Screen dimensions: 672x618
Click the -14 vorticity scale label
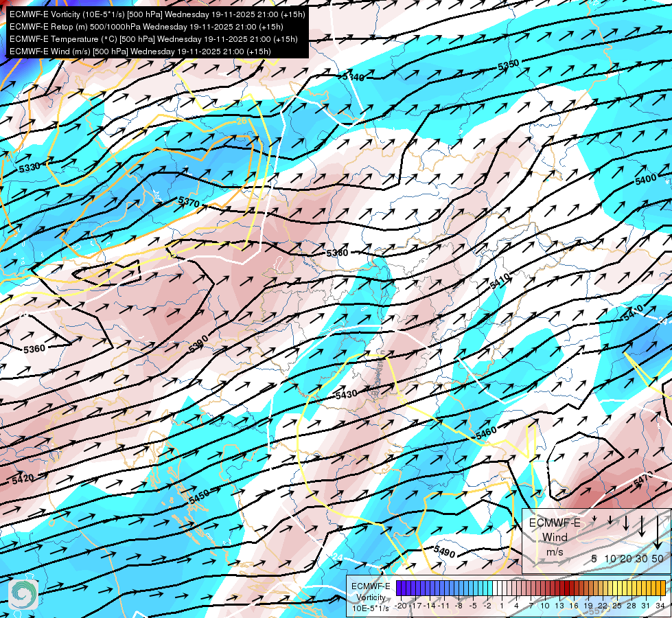430,606
